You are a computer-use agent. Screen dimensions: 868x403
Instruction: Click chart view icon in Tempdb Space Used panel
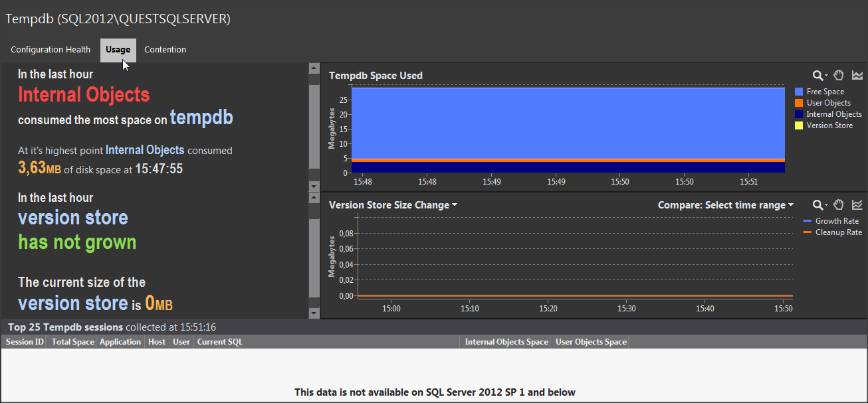coord(857,76)
